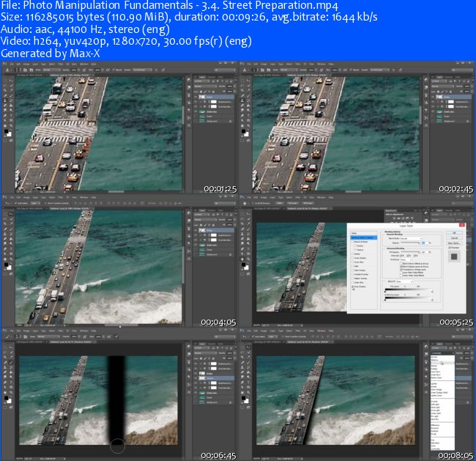
Task: Select Zoom tool in the 00:08:05 frame
Action: [249, 393]
